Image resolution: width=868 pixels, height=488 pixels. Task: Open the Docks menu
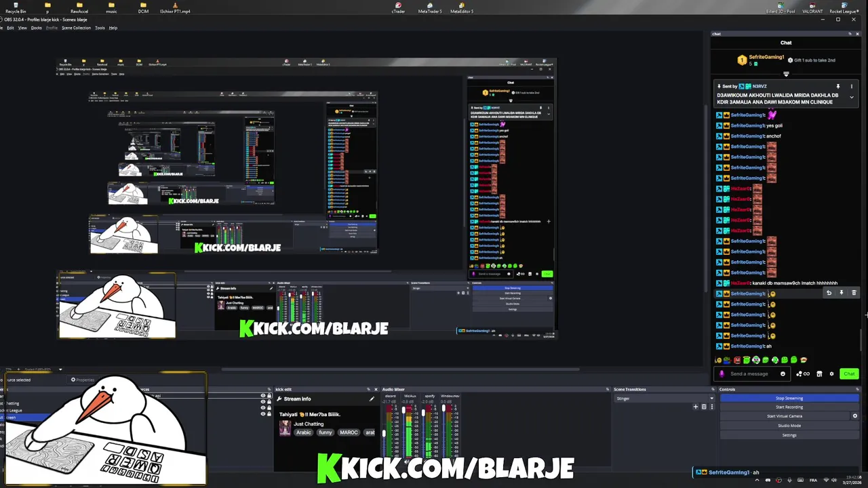pos(37,28)
